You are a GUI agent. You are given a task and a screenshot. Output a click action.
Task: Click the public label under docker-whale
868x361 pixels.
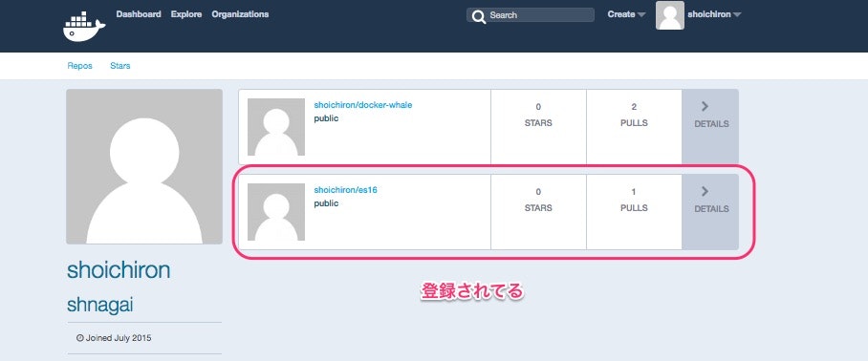[x=326, y=118]
